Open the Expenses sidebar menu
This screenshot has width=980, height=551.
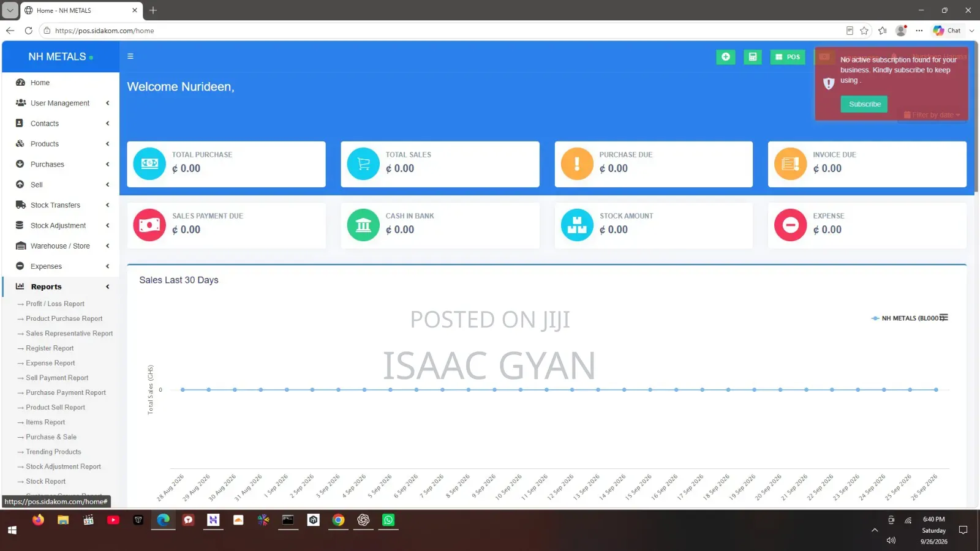(x=61, y=266)
